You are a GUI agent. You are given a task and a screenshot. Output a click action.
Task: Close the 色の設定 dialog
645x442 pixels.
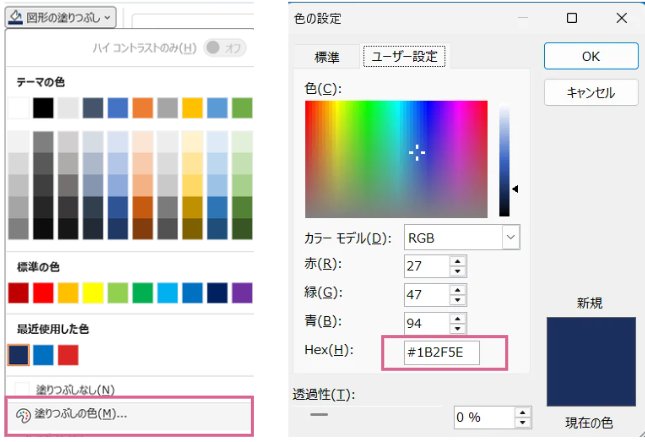[x=622, y=18]
